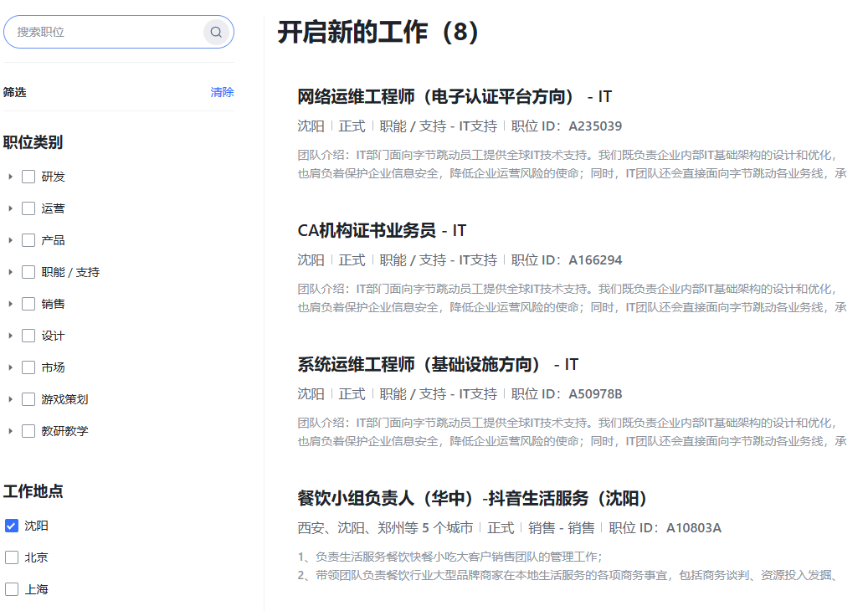Viewport: 868px width, 611px height.
Task: Click the search magnifier icon
Action: pyautogui.click(x=216, y=32)
